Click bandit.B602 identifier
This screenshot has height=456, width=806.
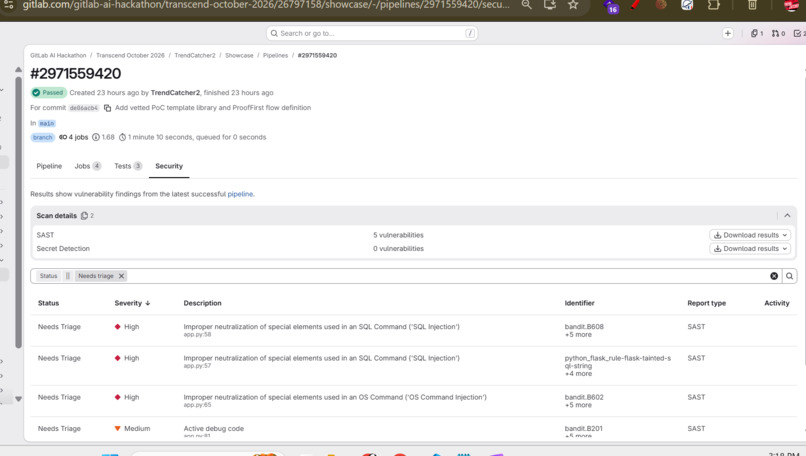click(x=584, y=397)
